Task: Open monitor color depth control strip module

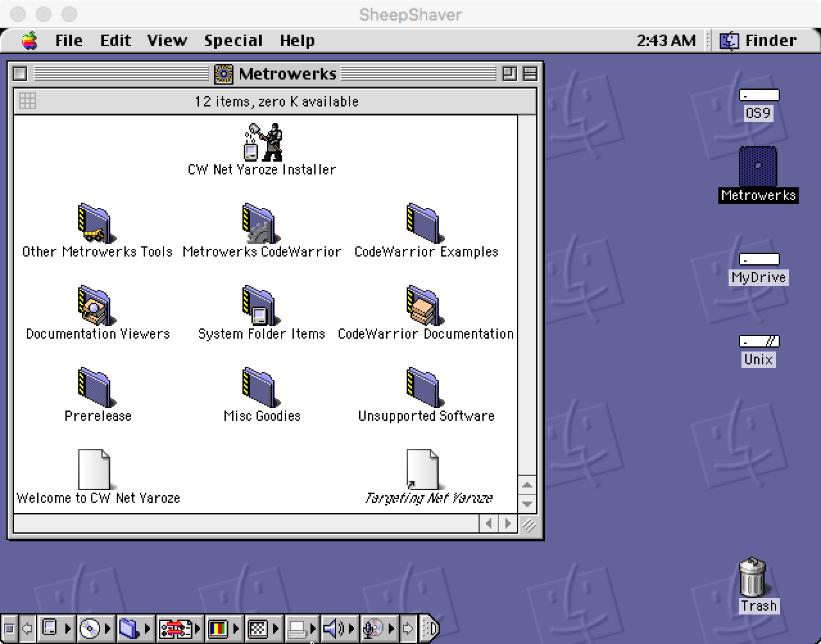Action: click(x=224, y=629)
